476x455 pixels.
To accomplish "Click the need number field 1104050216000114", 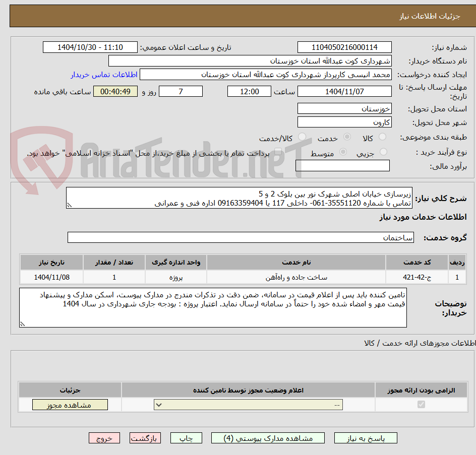I will pos(344,47).
